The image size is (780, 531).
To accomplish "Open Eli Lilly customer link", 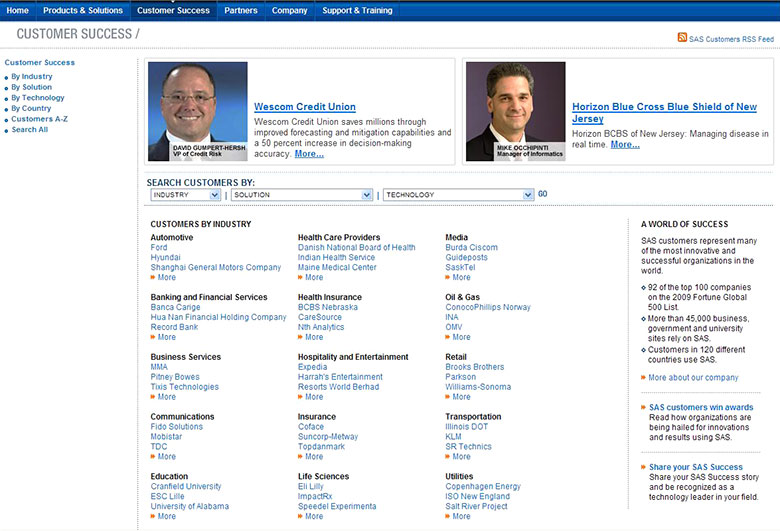I will 310,486.
